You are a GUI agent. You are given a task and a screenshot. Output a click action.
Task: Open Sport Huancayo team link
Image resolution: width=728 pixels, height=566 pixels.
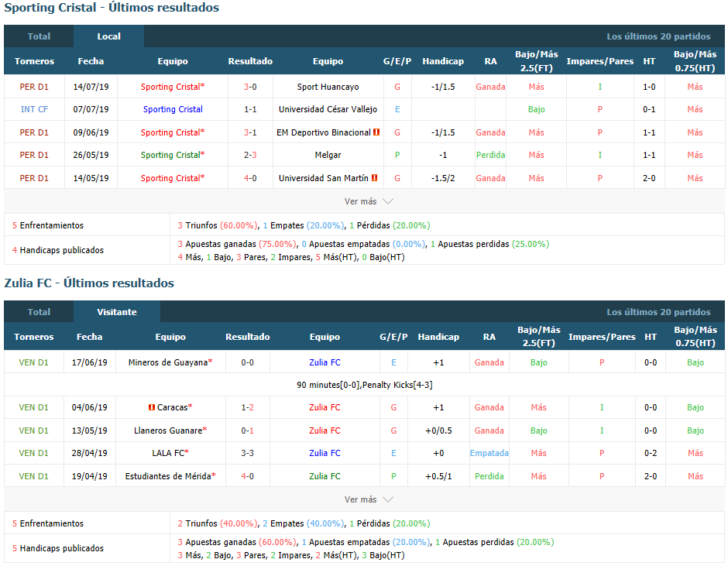(328, 87)
